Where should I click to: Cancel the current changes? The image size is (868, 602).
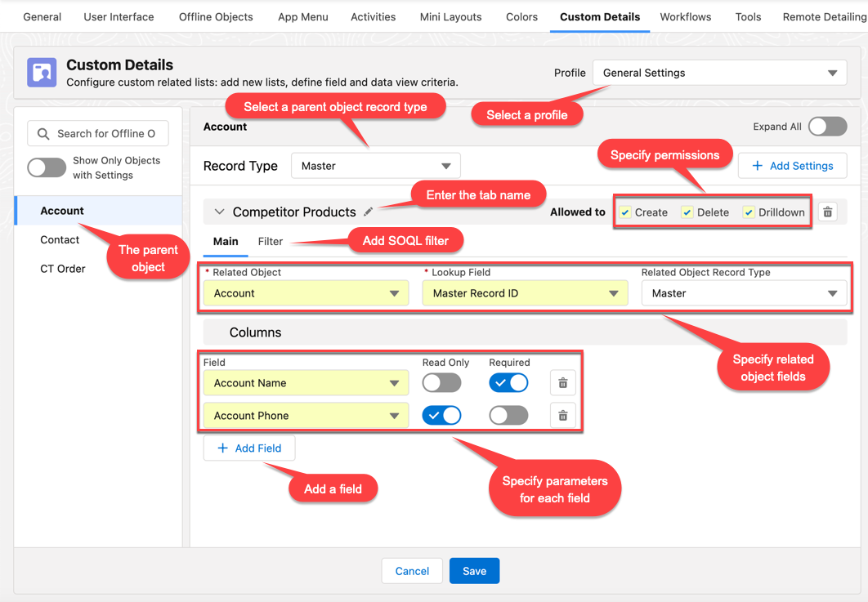pyautogui.click(x=412, y=571)
